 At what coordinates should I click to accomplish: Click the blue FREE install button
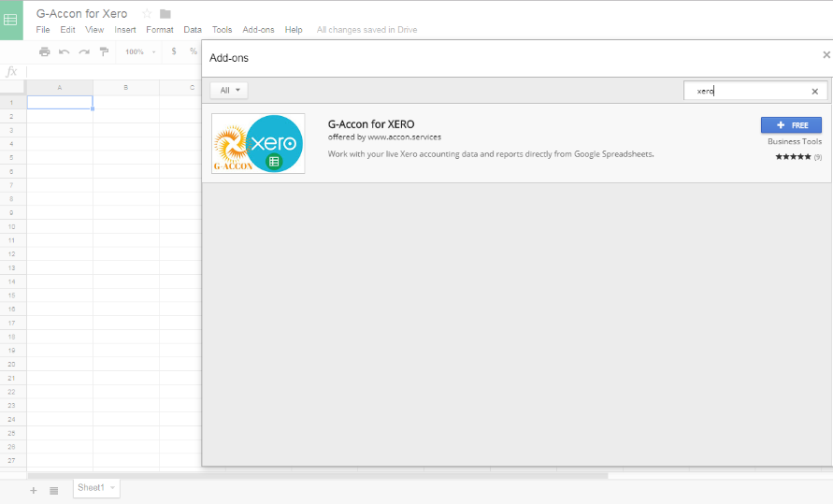point(791,125)
